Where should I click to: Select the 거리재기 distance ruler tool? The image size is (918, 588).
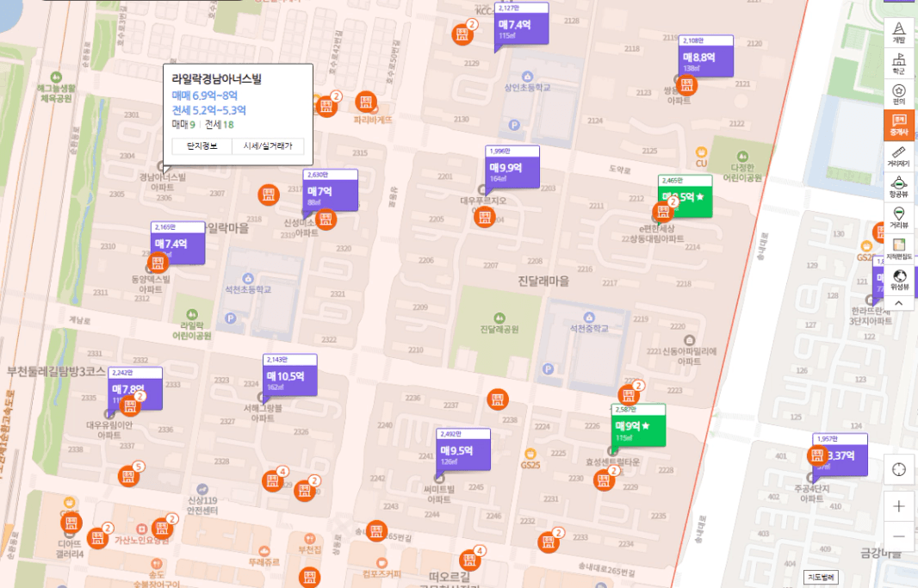point(899,156)
